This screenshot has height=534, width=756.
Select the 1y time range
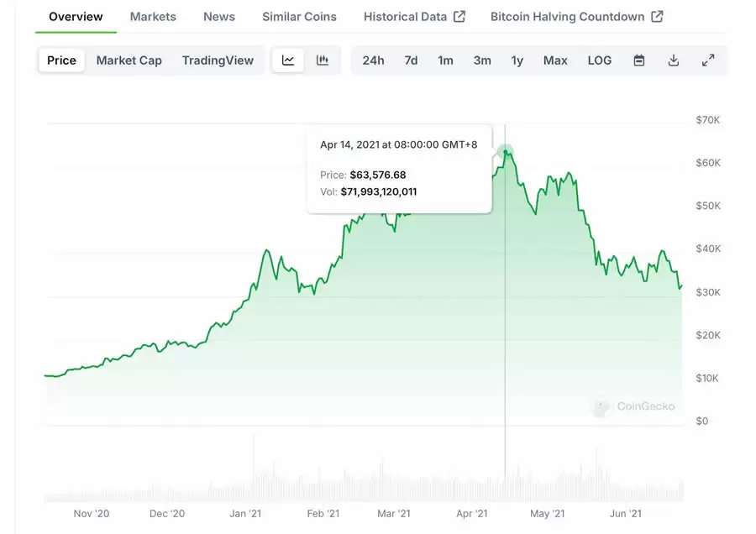(517, 60)
